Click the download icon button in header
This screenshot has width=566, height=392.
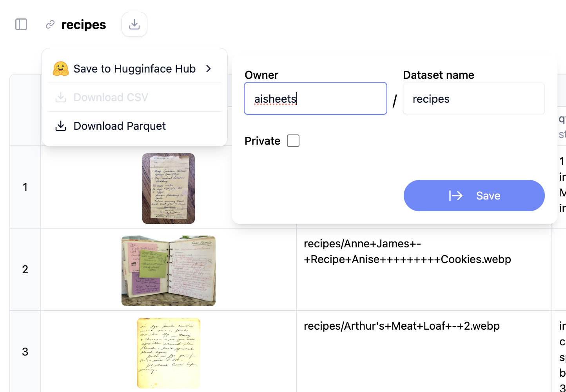click(134, 24)
